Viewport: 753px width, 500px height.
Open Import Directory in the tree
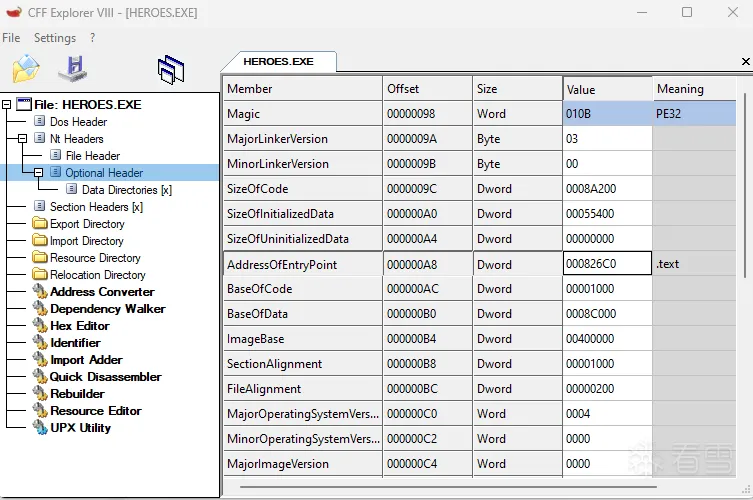pos(87,241)
